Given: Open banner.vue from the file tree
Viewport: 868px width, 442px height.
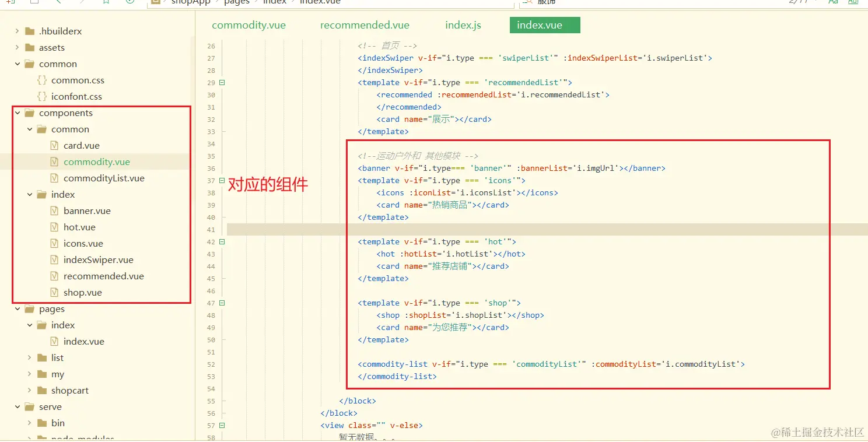Looking at the screenshot, I should [87, 211].
